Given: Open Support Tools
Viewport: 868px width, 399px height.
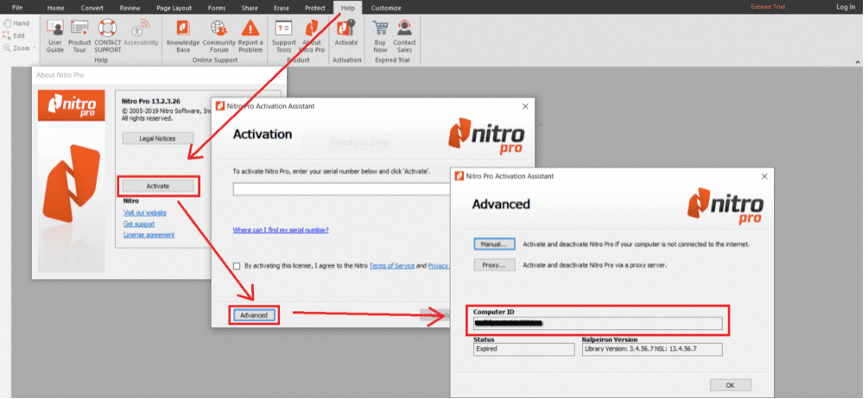Looking at the screenshot, I should pyautogui.click(x=283, y=36).
